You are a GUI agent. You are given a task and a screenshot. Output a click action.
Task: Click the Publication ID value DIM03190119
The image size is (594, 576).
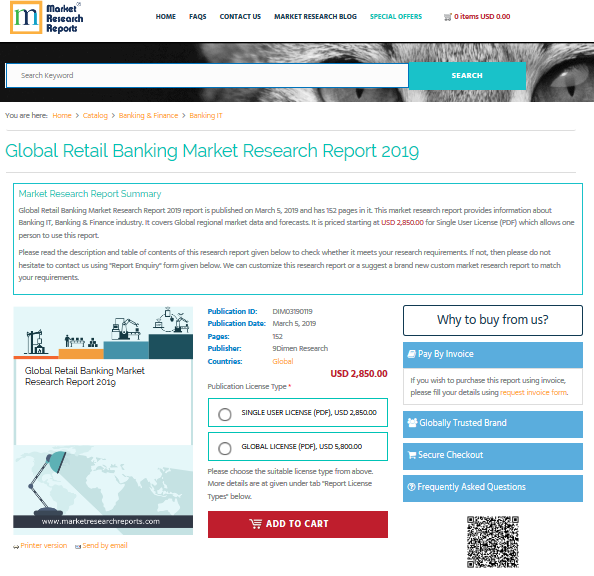click(292, 311)
